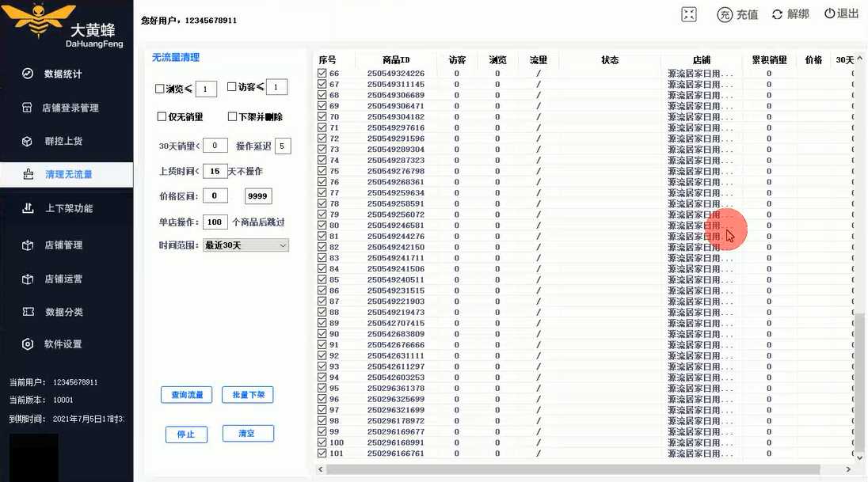Open 店铺登录管理 via its shop icon
The image size is (868, 482).
coord(28,108)
